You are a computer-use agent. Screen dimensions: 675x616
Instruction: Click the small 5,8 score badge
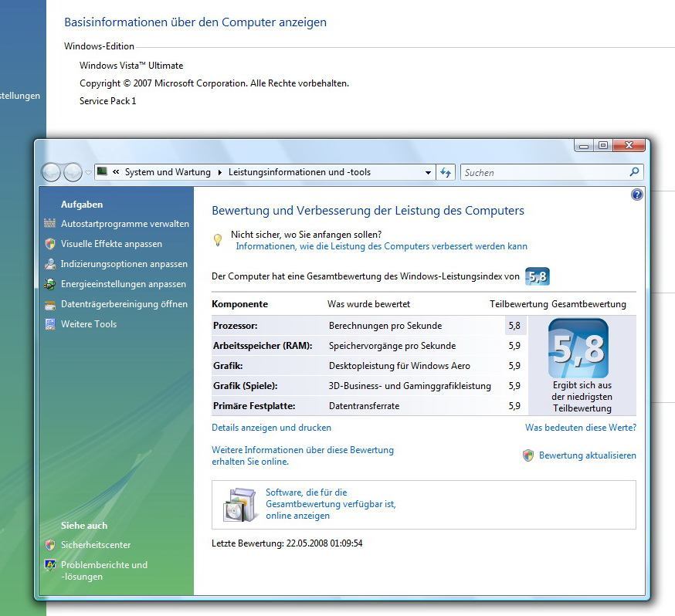pos(538,276)
